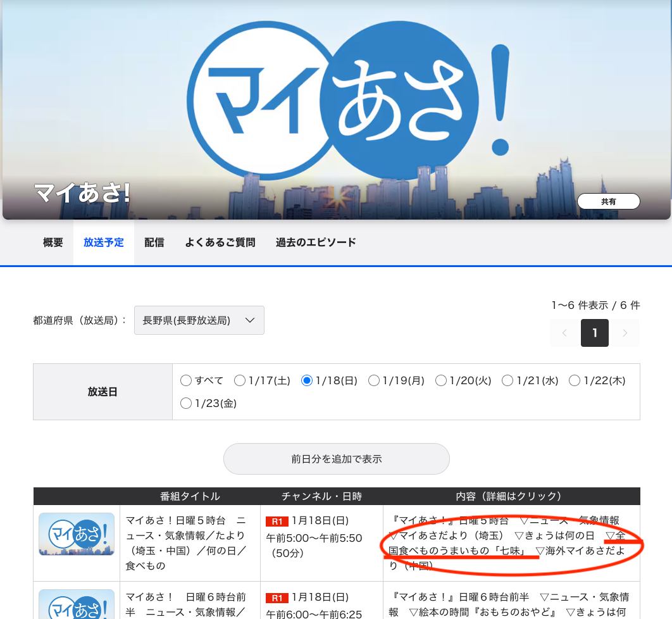
Task: Click 前日分を追加で表示 button
Action: click(337, 459)
